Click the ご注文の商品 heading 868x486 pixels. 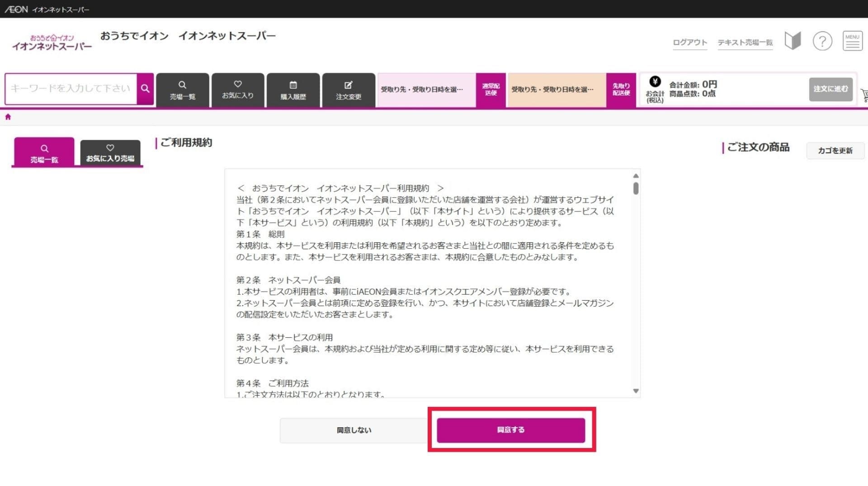click(x=758, y=147)
